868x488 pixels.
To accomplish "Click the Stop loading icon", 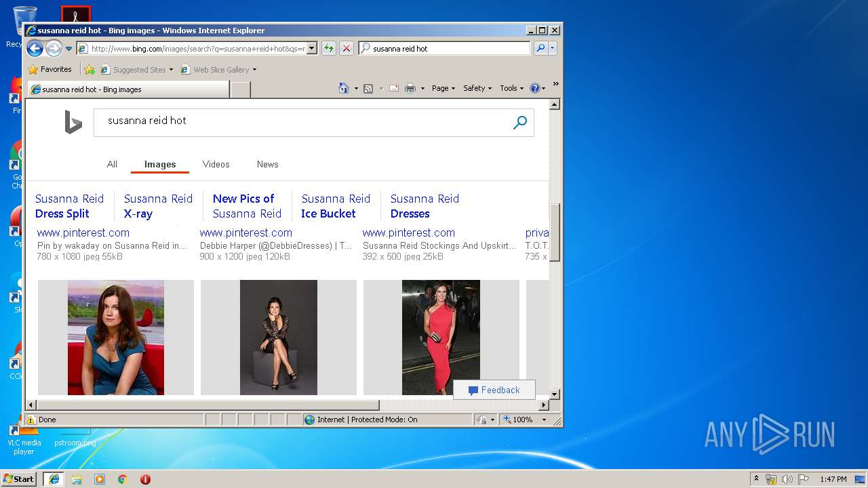I will [346, 48].
